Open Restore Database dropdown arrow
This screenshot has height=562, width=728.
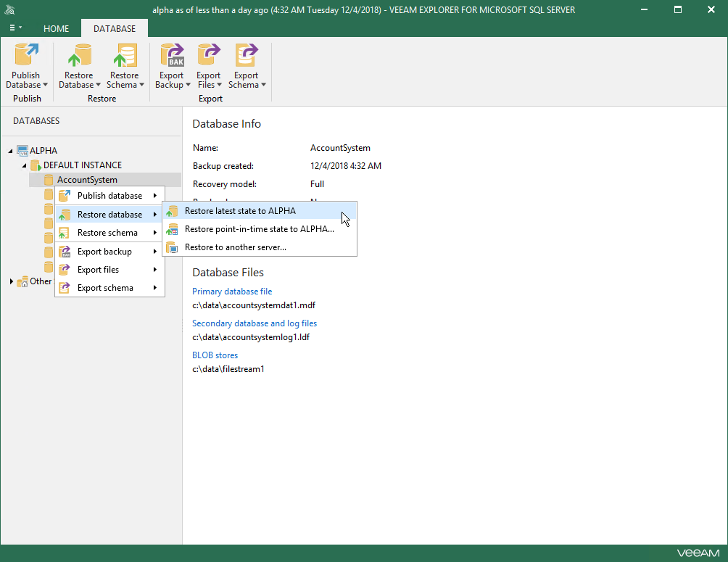point(98,85)
